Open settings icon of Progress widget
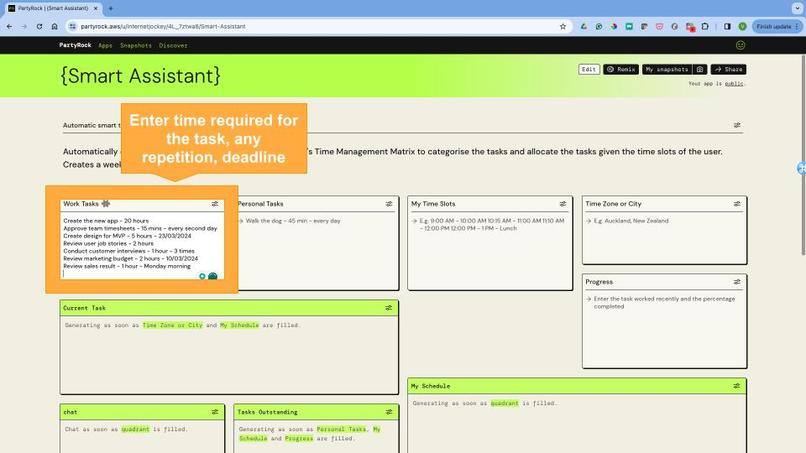The width and height of the screenshot is (806, 453). [737, 282]
